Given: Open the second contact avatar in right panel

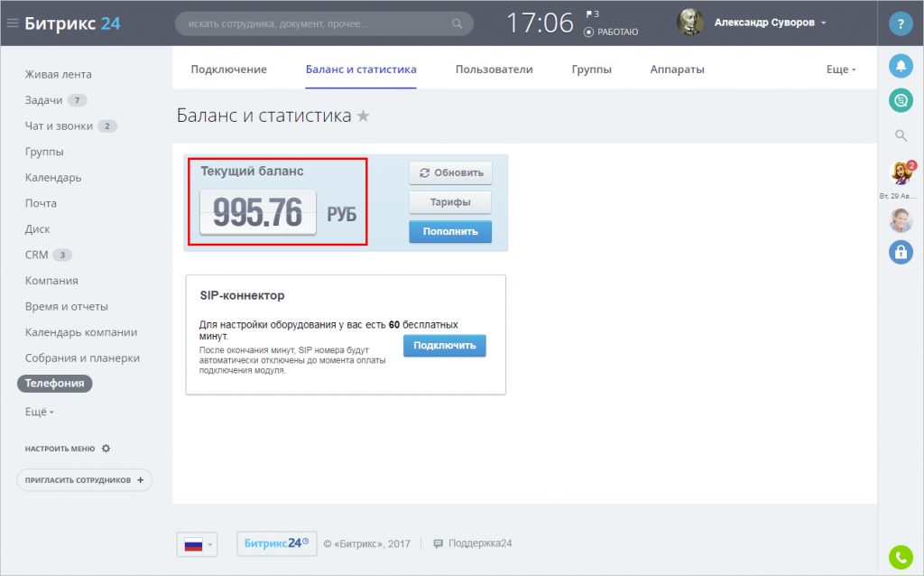Looking at the screenshot, I should point(901,220).
